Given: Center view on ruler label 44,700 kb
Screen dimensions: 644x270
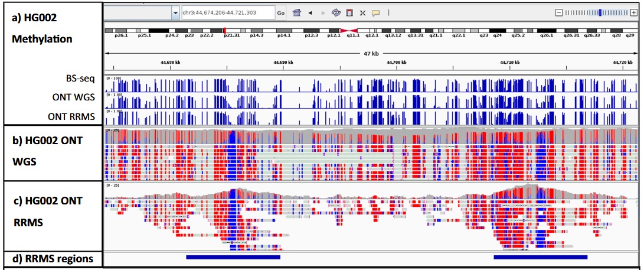Looking at the screenshot, I should pyautogui.click(x=397, y=63).
